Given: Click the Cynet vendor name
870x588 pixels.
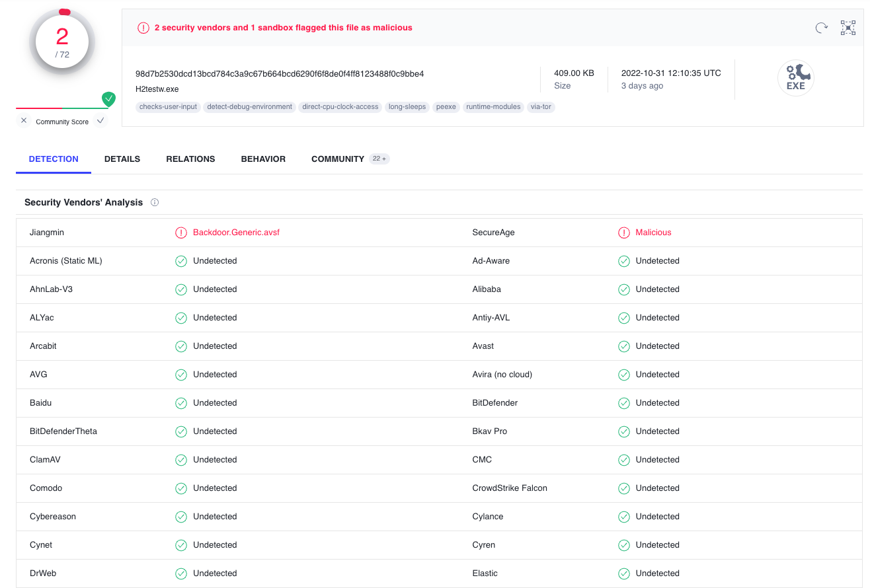Looking at the screenshot, I should tap(41, 545).
